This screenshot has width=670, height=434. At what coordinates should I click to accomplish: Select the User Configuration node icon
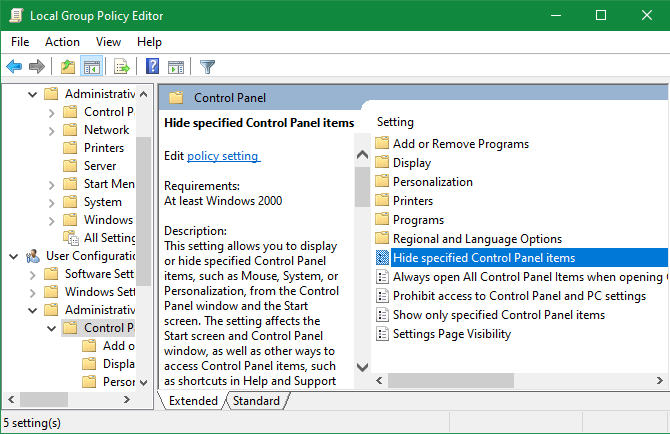pos(33,256)
